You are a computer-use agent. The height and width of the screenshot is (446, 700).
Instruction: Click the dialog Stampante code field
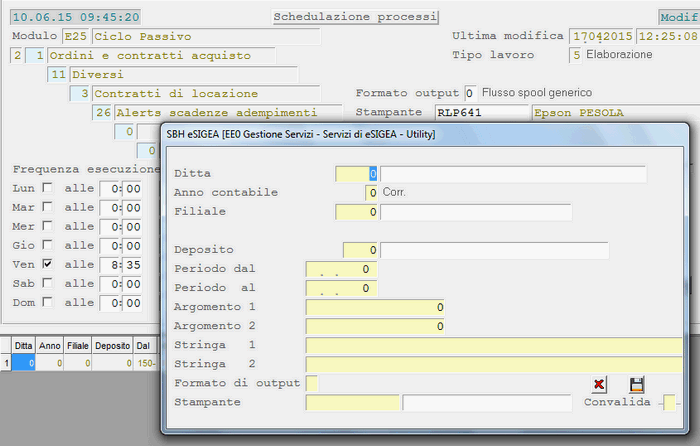point(353,403)
